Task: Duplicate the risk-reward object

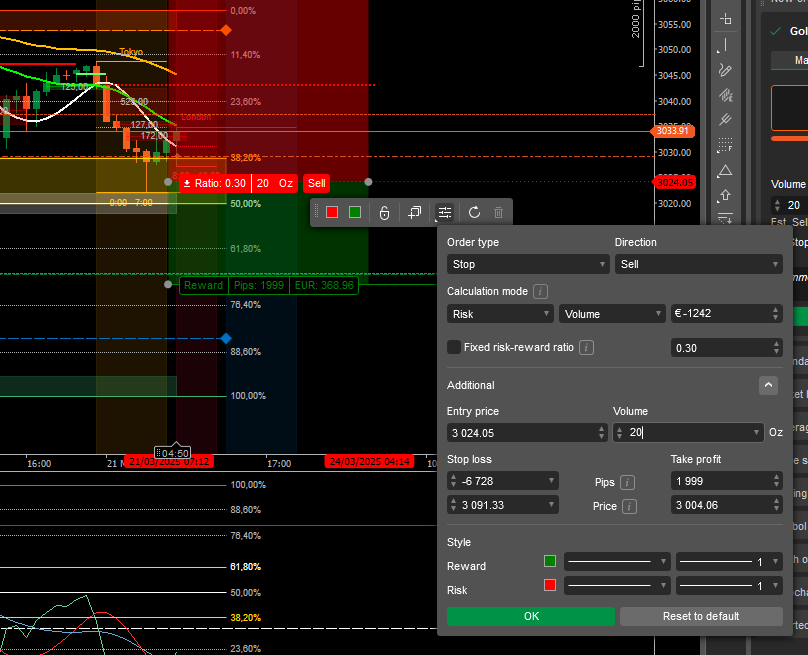Action: 415,212
